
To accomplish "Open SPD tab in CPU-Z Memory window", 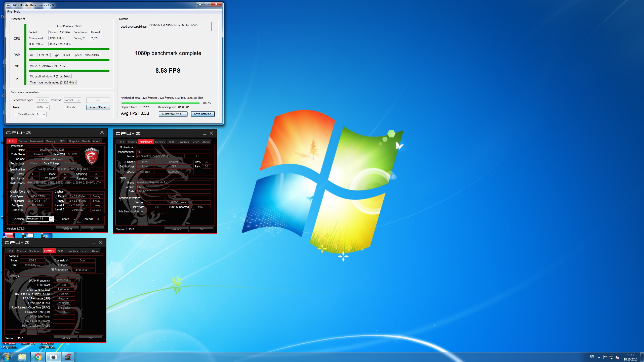I will click(x=61, y=251).
